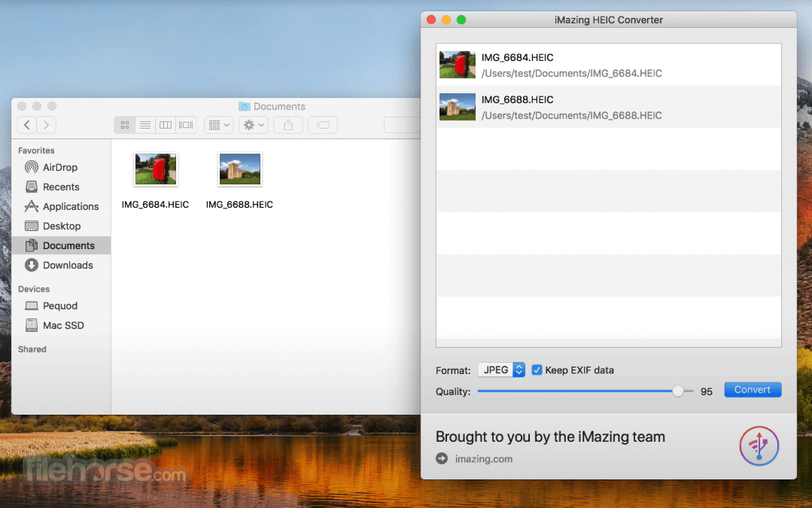
Task: Select Pequod device in Finder sidebar
Action: 60,306
